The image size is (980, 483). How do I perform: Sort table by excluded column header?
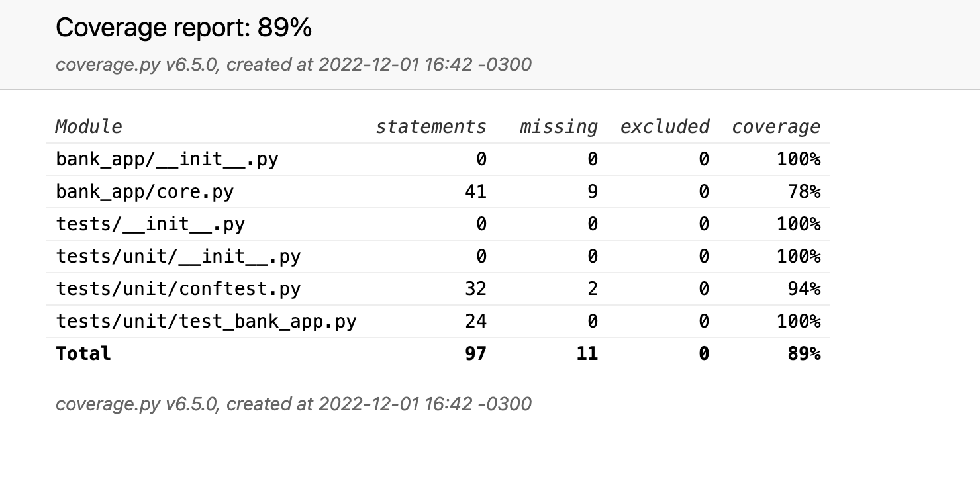(664, 126)
